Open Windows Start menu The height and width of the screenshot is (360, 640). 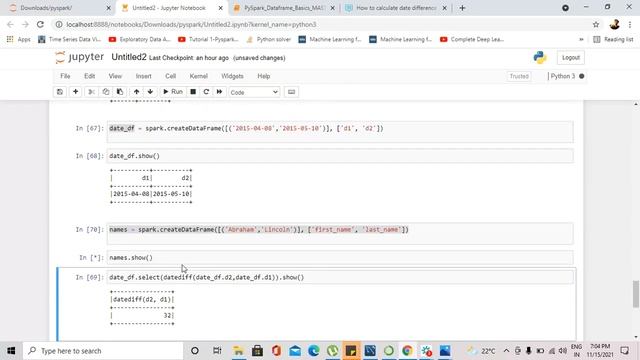(11, 351)
